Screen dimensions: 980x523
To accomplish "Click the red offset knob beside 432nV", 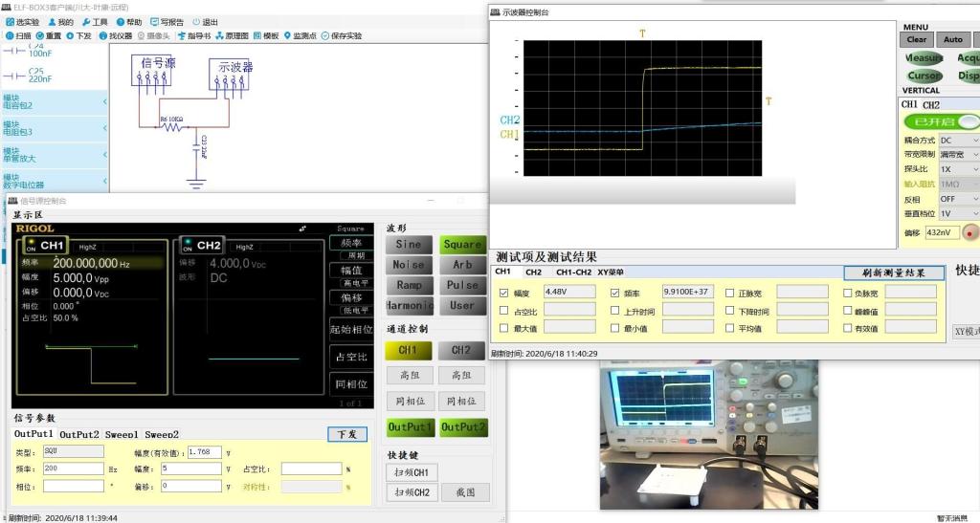I will 970,232.
